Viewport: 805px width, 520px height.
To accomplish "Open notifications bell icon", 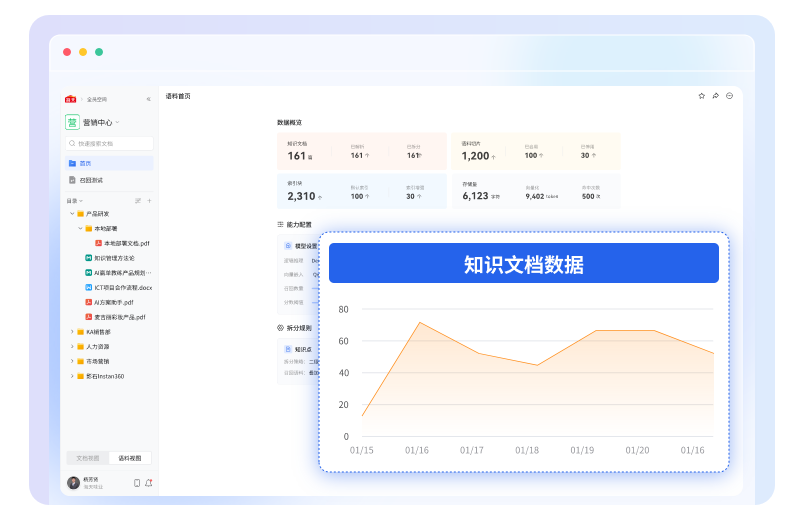I will [x=149, y=483].
